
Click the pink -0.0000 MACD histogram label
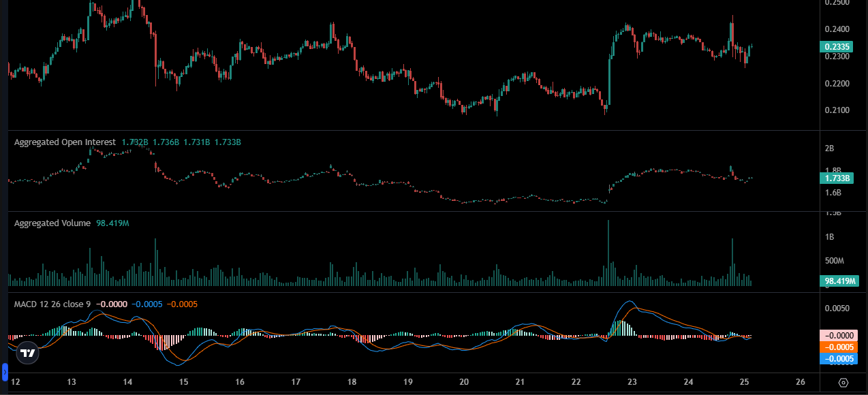click(x=839, y=335)
